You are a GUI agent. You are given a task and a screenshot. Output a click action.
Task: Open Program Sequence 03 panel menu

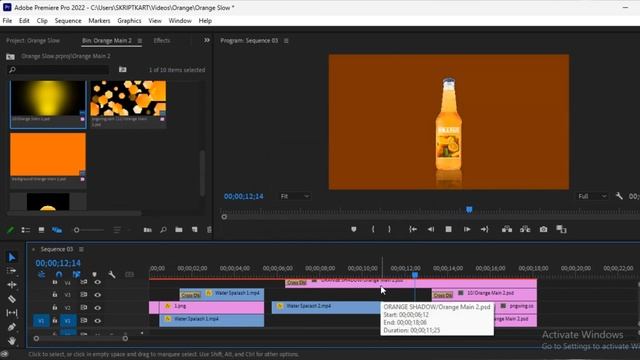[286, 40]
